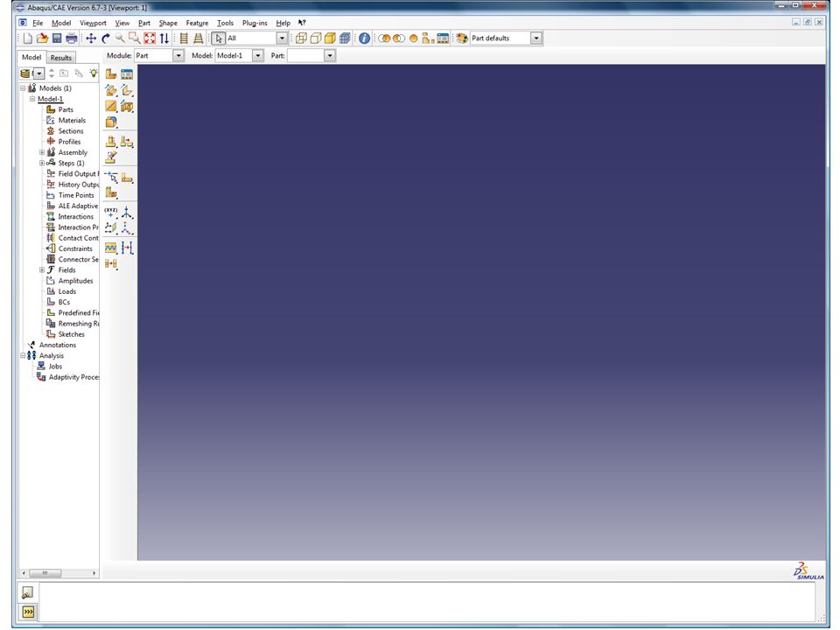The image size is (840, 630).
Task: Select the Magnify View magnifier tool
Action: tap(120, 38)
